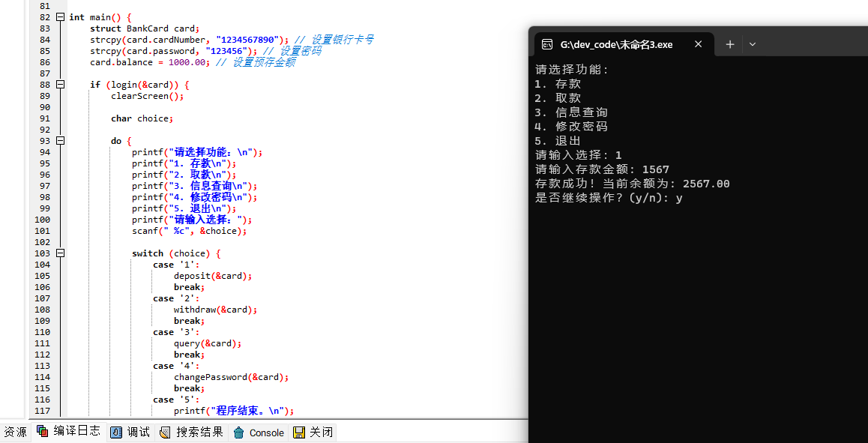This screenshot has width=868, height=443.
Task: Click the 'case '5':' line
Action: click(176, 400)
